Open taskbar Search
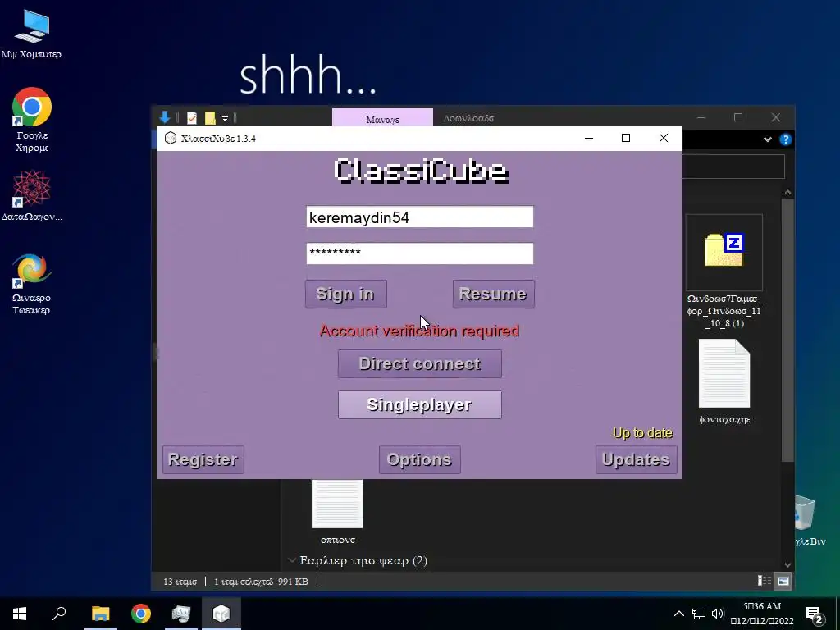The width and height of the screenshot is (840, 630). point(59,614)
